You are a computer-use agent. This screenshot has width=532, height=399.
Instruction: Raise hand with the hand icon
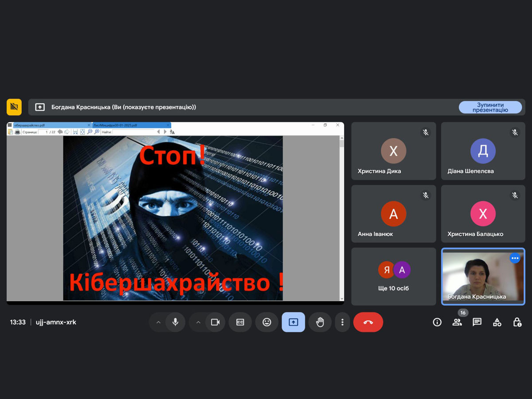[x=320, y=322]
